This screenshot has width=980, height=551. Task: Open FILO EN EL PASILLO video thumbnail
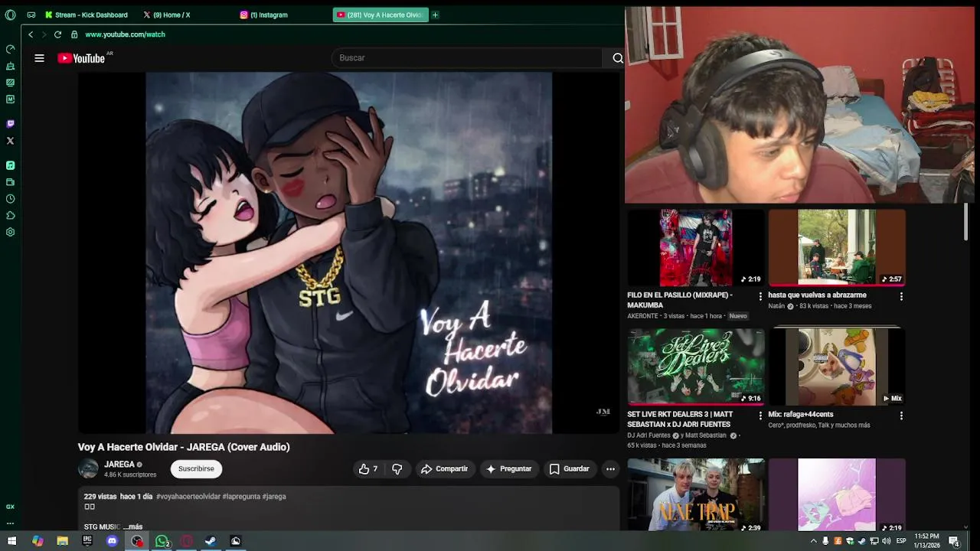point(696,248)
